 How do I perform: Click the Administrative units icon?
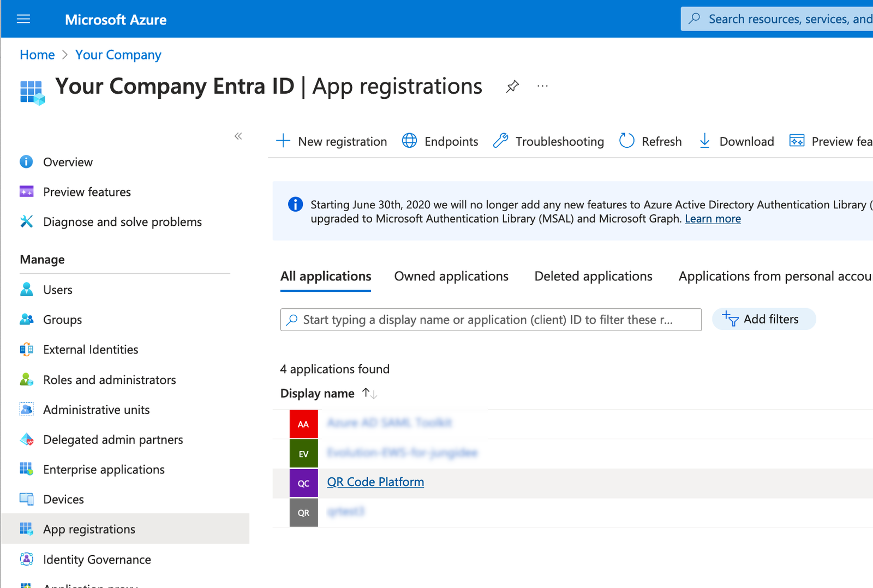click(26, 409)
